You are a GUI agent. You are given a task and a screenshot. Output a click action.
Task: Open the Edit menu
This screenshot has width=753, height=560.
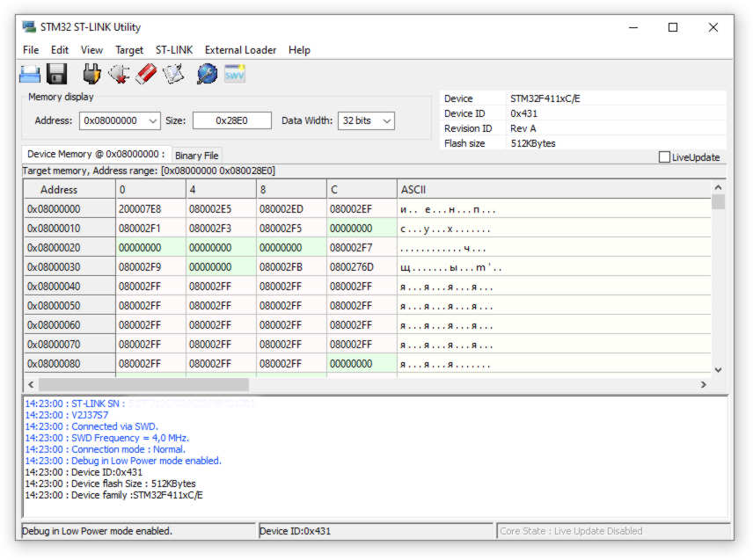pyautogui.click(x=60, y=50)
